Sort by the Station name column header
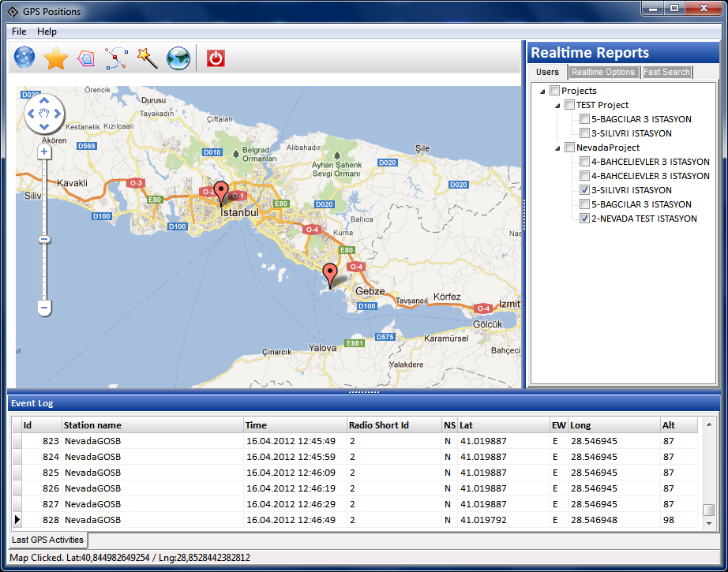Image resolution: width=728 pixels, height=572 pixels. point(152,425)
